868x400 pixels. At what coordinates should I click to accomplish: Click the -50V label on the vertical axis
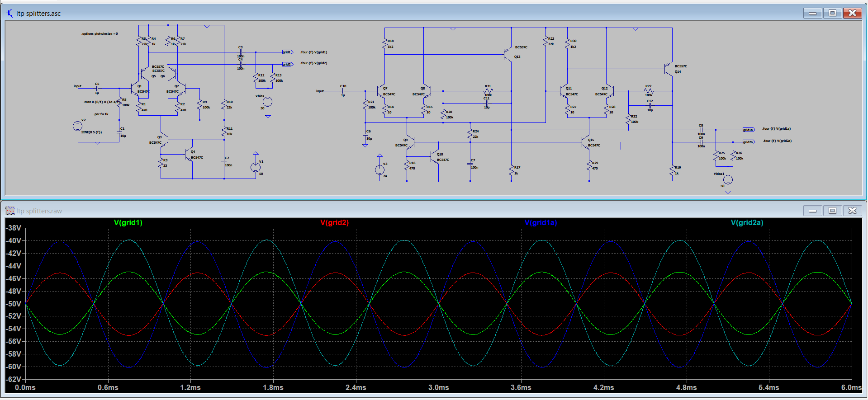13,304
